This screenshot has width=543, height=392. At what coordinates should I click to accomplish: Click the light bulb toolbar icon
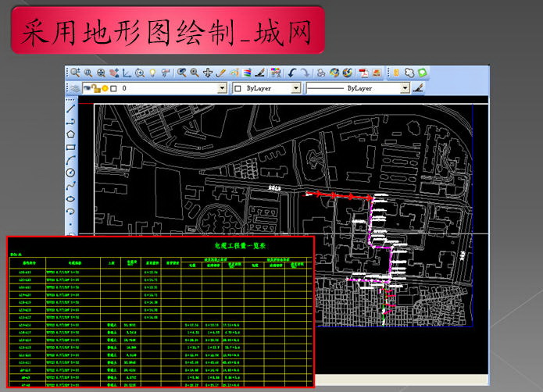(152, 73)
